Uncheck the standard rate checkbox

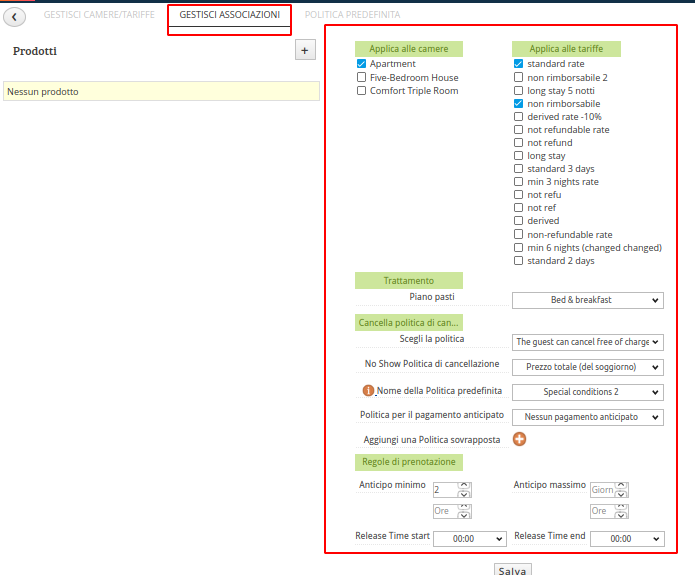518,64
